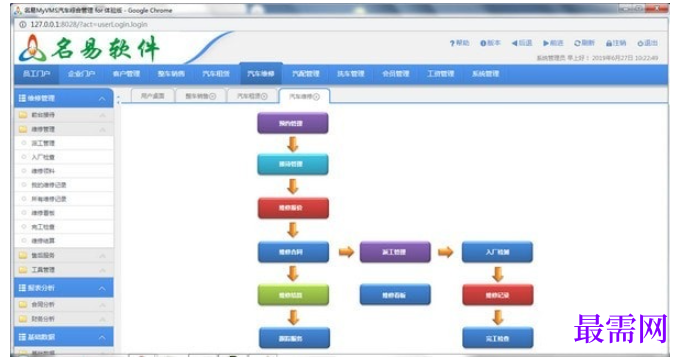Click the blue 维修看板 flow button
This screenshot has width=686, height=360.
(395, 295)
